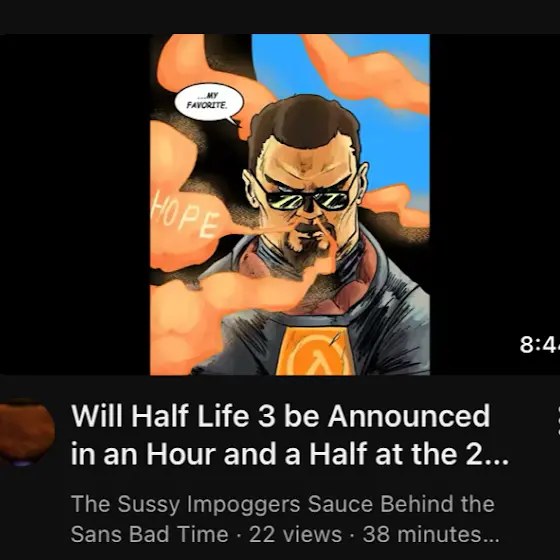560x560 pixels.
Task: Click the "38 minutes..." upload time
Action: (x=431, y=534)
